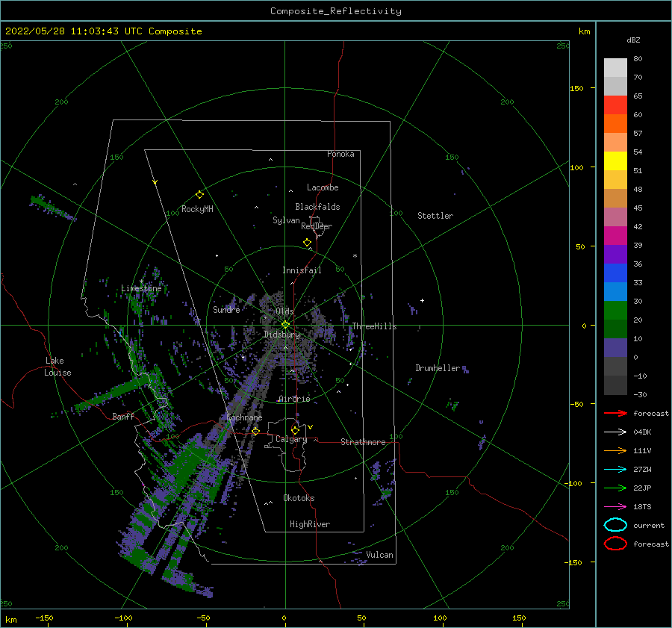Click the radar center diamond between Olds and Didsbury
This screenshot has height=628, width=672.
click(x=285, y=325)
